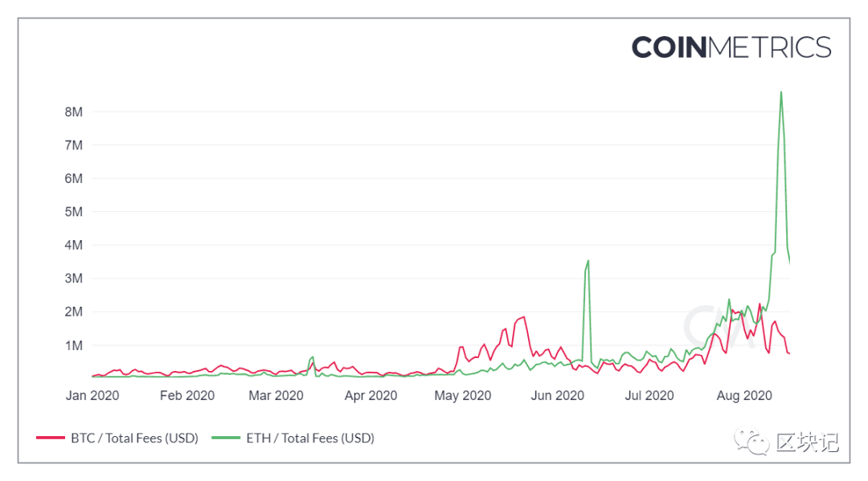Click the Feb 2020 x-axis label
Screen dimensions: 868x481
tap(187, 395)
